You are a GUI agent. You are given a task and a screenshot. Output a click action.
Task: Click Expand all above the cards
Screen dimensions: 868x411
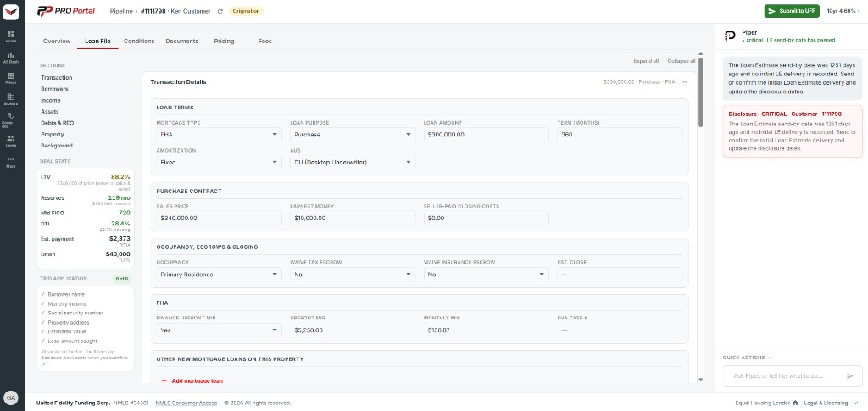[646, 61]
